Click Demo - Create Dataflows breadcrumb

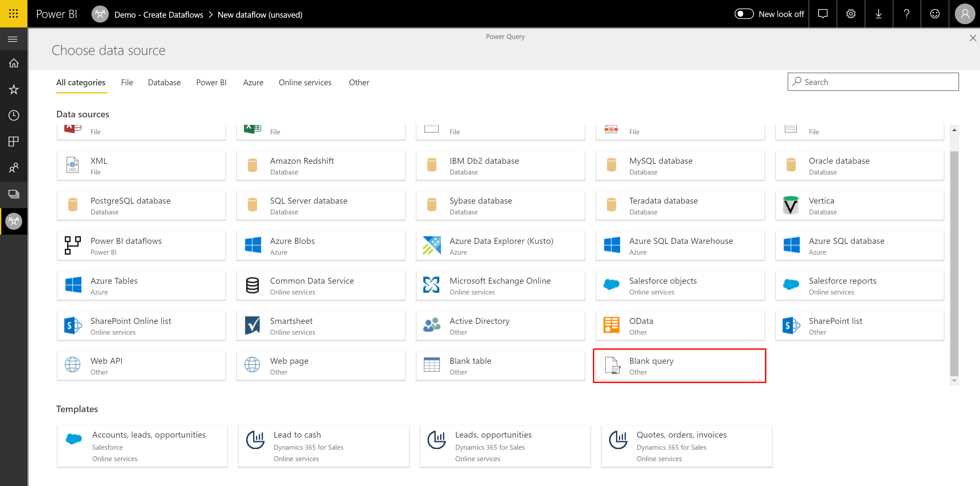tap(159, 15)
